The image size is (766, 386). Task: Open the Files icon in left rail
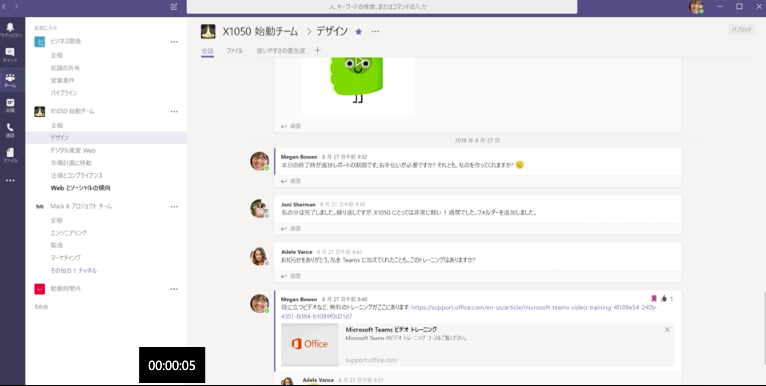coord(10,155)
